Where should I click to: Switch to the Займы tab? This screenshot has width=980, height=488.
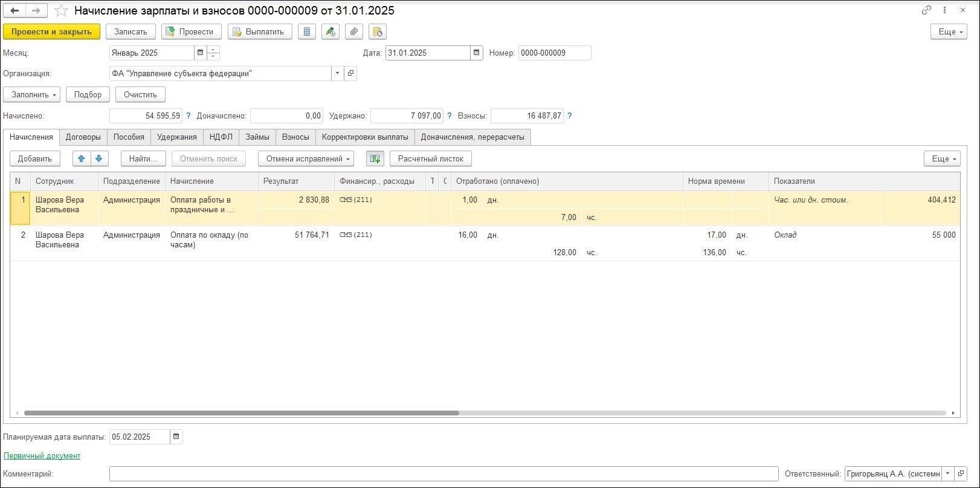(257, 137)
